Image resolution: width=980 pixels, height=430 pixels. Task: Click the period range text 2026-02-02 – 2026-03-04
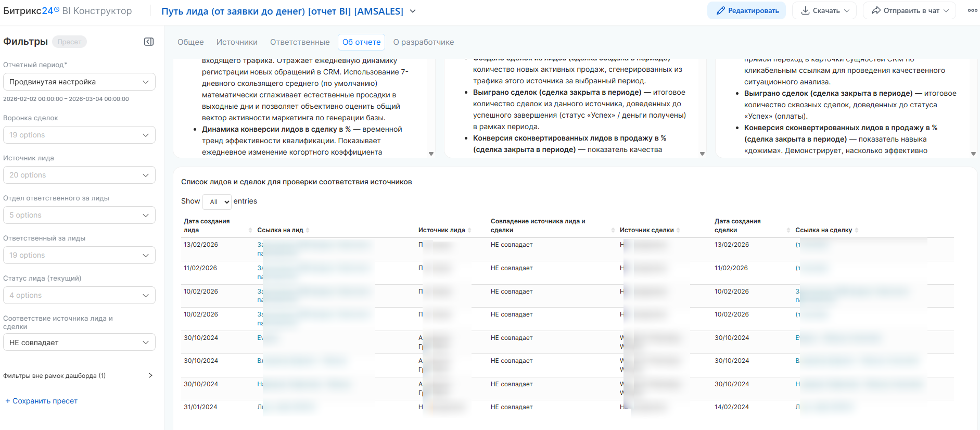point(66,99)
